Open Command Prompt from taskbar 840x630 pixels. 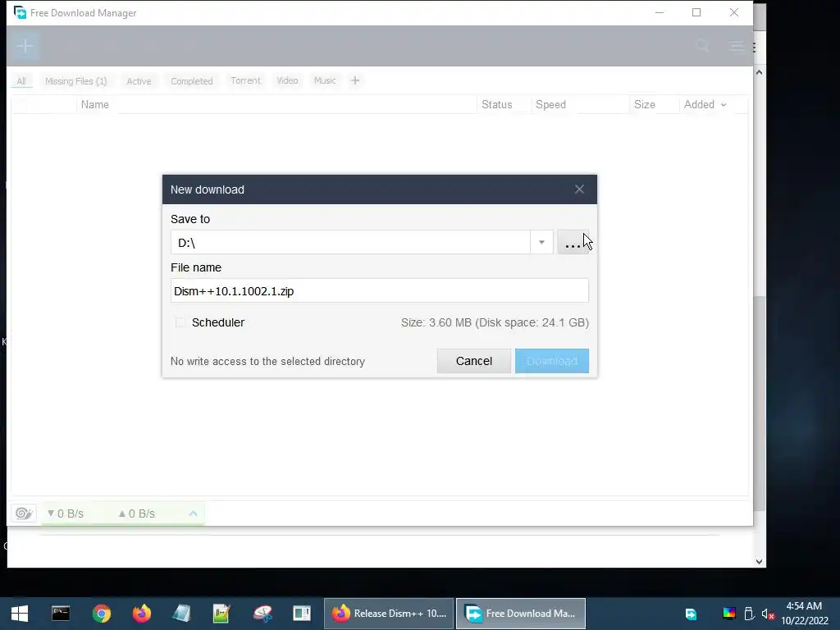click(61, 614)
